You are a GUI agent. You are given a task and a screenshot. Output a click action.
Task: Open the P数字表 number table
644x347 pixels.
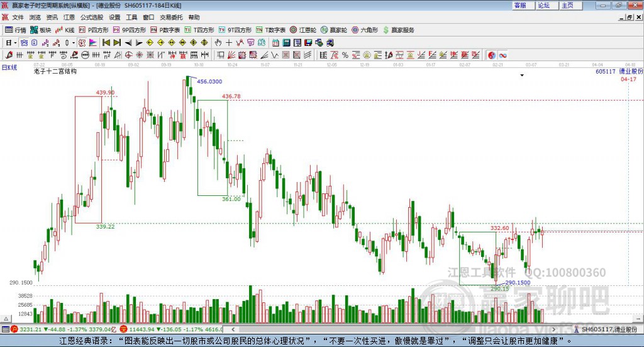click(x=165, y=30)
